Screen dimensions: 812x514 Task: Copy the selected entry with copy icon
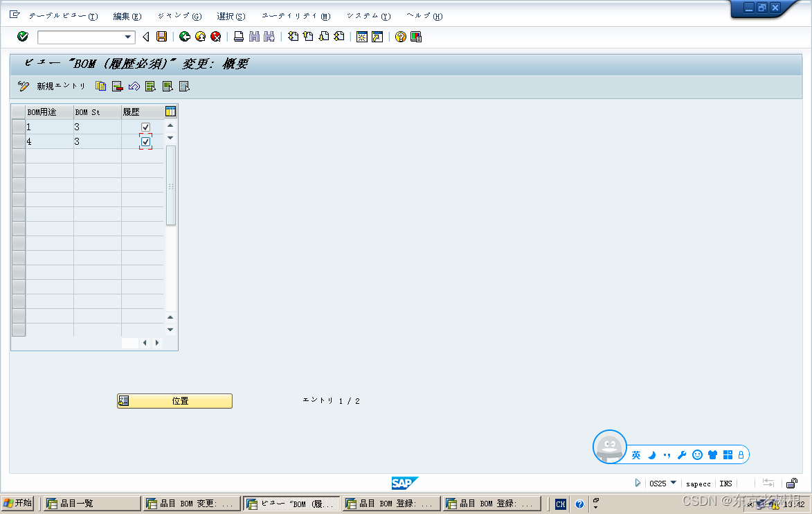[101, 86]
